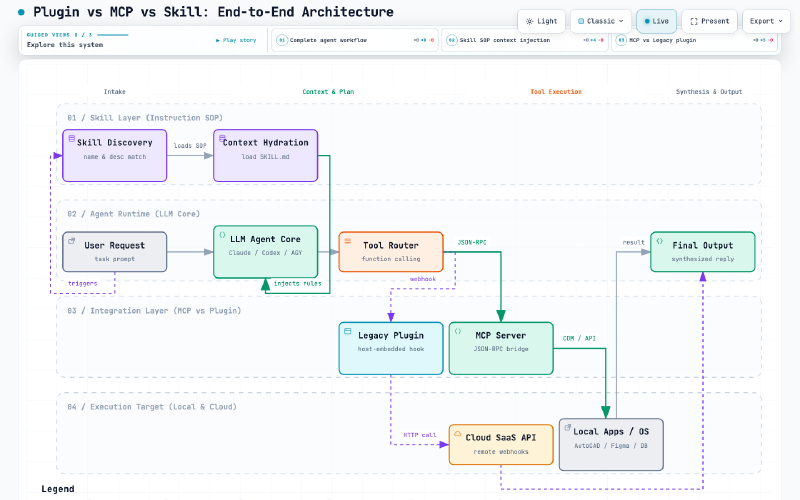Select the Cloud SaaS API node title

click(501, 438)
